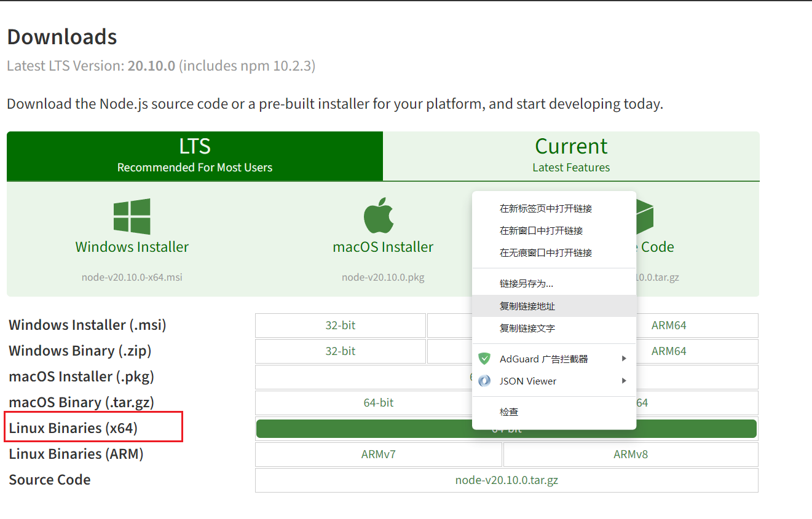Click the Windows Installer (.msi) row label

[x=87, y=325]
